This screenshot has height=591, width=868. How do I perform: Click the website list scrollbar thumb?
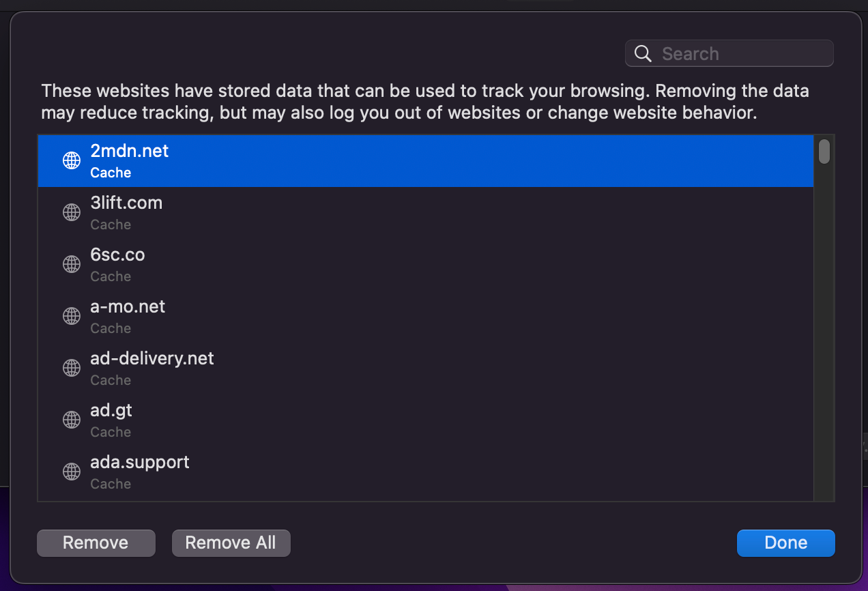pos(824,152)
